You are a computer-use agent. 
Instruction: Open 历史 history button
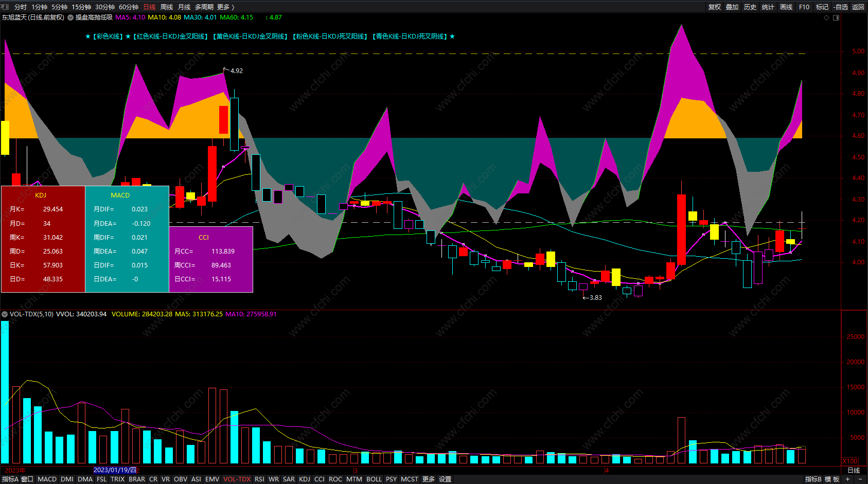pos(750,7)
